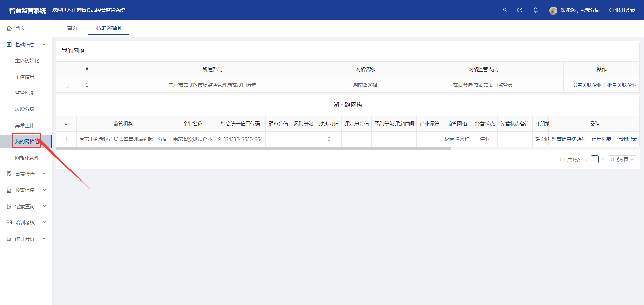644x305 pixels.
Task: Select the 湖南路网格 row radio button
Action: (x=66, y=85)
